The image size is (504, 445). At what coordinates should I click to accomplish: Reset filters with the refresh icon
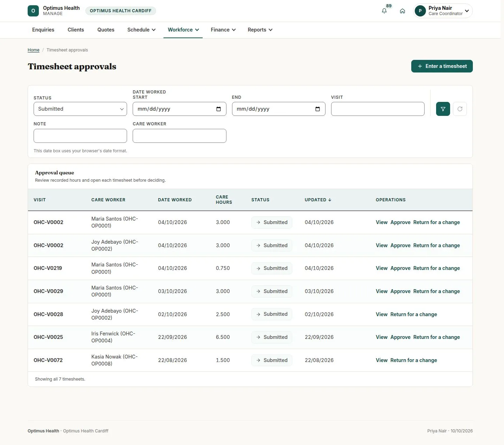[460, 109]
